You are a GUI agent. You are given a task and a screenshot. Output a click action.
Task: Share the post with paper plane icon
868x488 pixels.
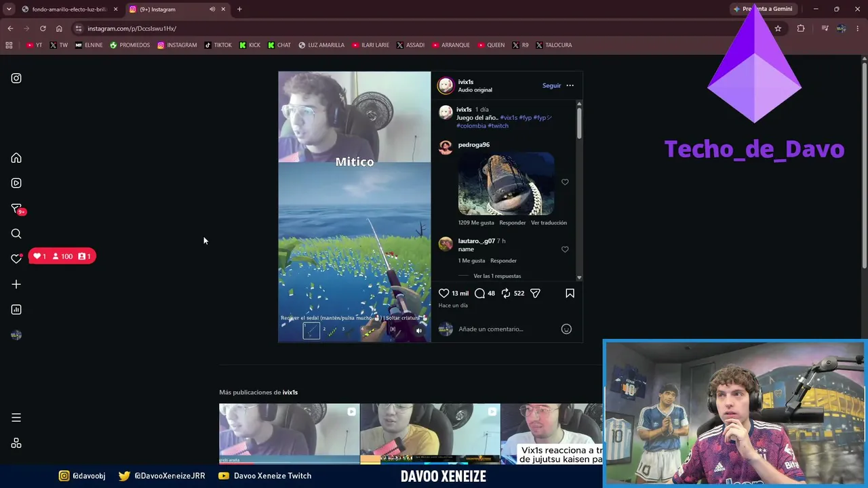(535, 293)
